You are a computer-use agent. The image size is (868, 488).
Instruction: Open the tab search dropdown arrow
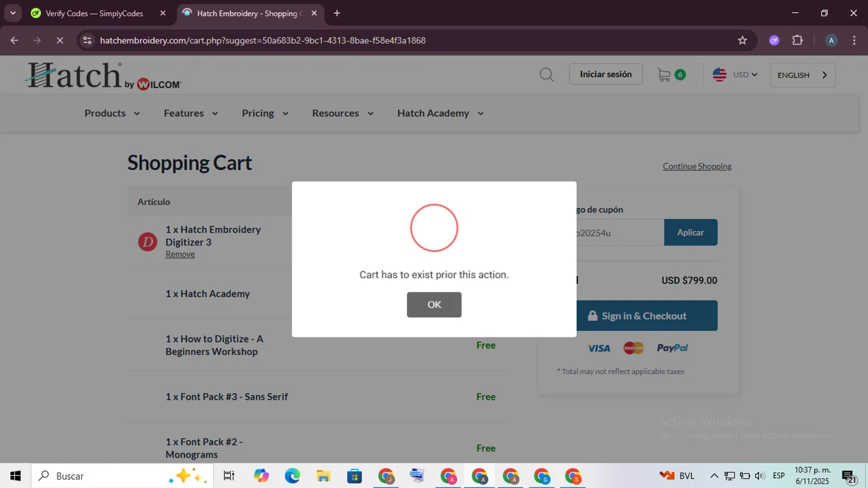pyautogui.click(x=13, y=13)
